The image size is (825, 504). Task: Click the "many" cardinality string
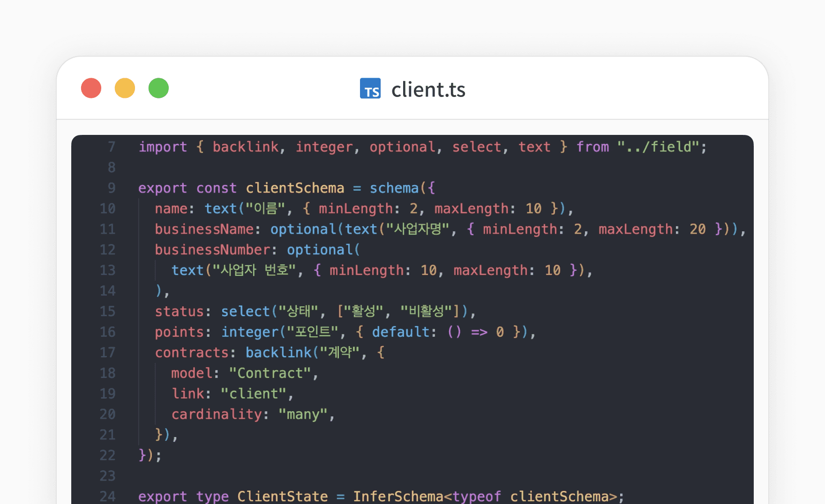tap(303, 415)
